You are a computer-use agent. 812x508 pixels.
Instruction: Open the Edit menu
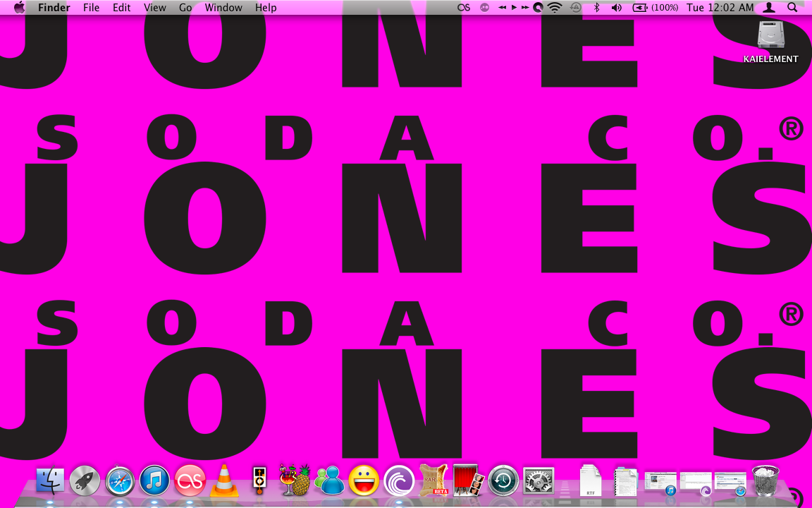pos(122,7)
